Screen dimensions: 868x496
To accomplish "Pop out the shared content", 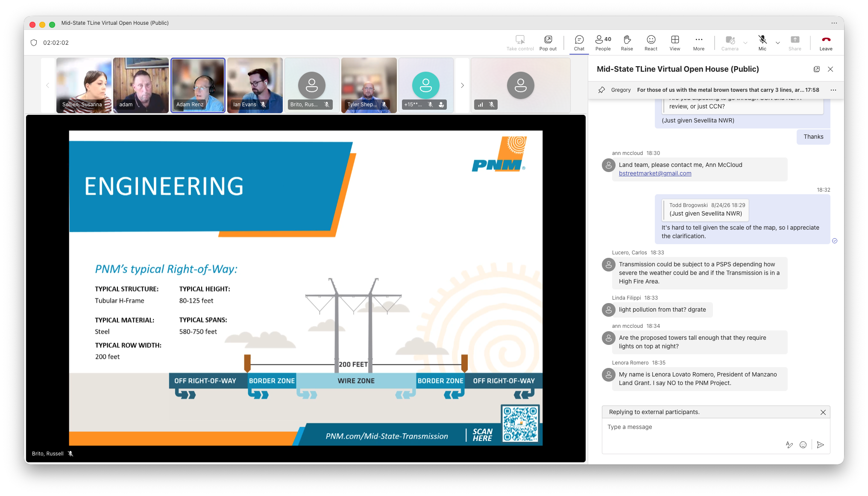I will pos(548,43).
